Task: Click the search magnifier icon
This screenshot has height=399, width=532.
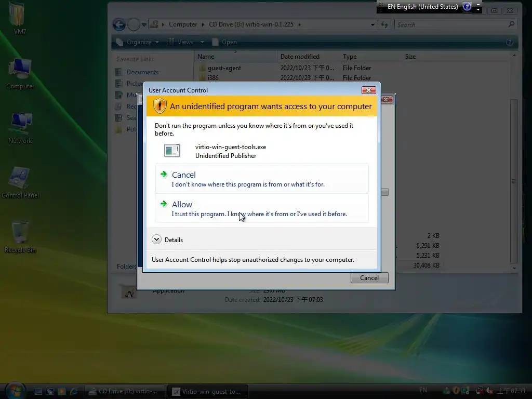Action: tap(511, 24)
